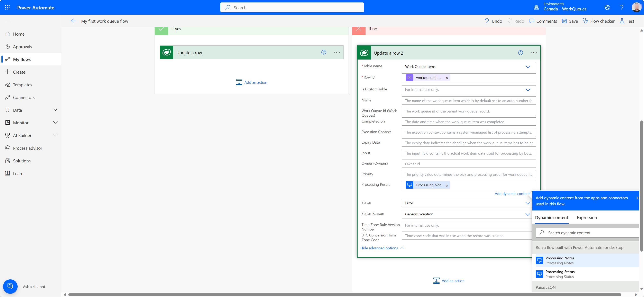Open the Status dropdown showing Error

pyautogui.click(x=467, y=203)
